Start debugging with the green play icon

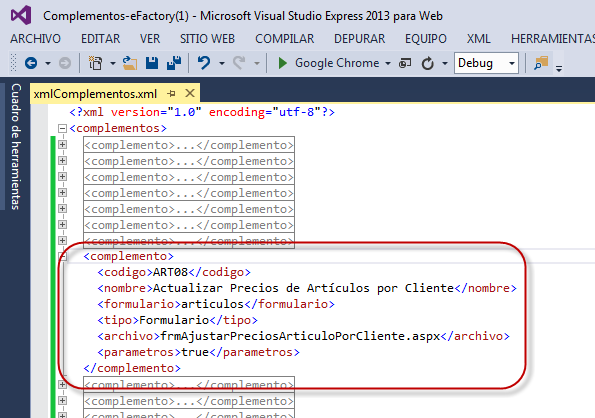click(x=282, y=63)
